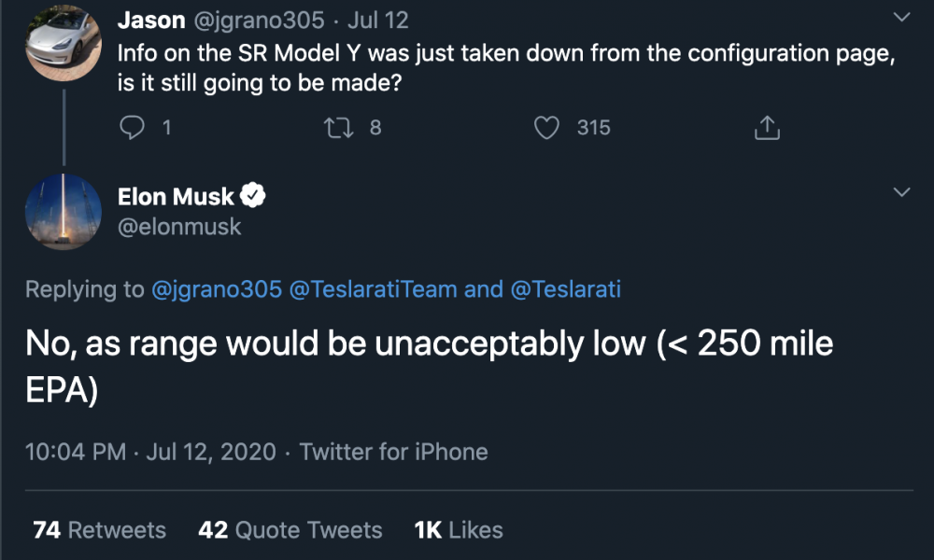Click the Elon Musk display name
Image resolution: width=934 pixels, height=560 pixels.
176,196
